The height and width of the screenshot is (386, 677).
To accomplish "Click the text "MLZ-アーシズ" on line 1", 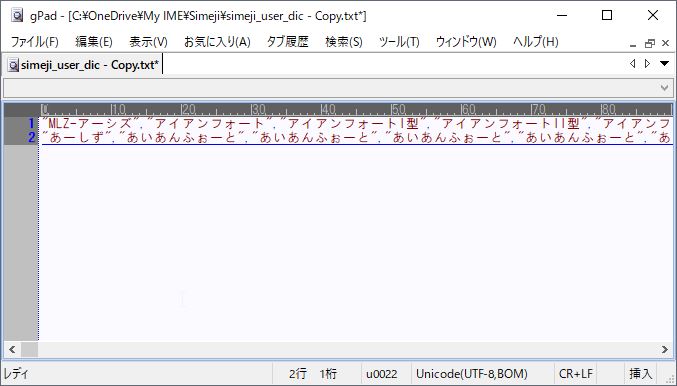I will (90, 124).
